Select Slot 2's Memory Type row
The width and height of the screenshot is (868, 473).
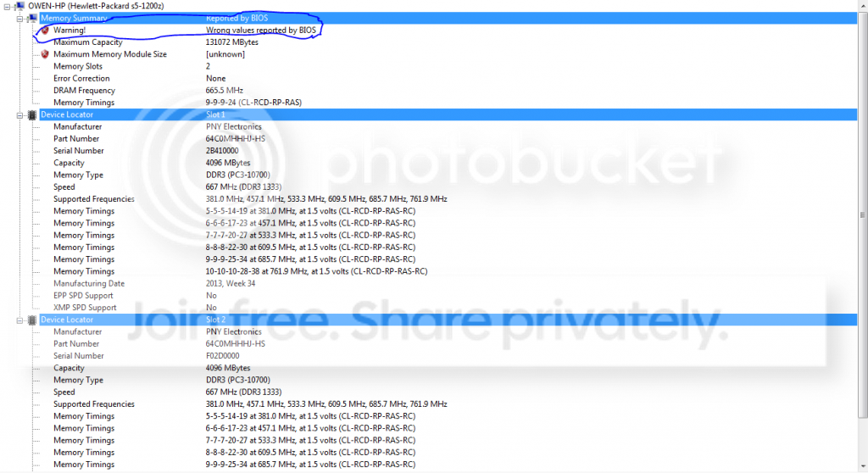tap(448, 380)
